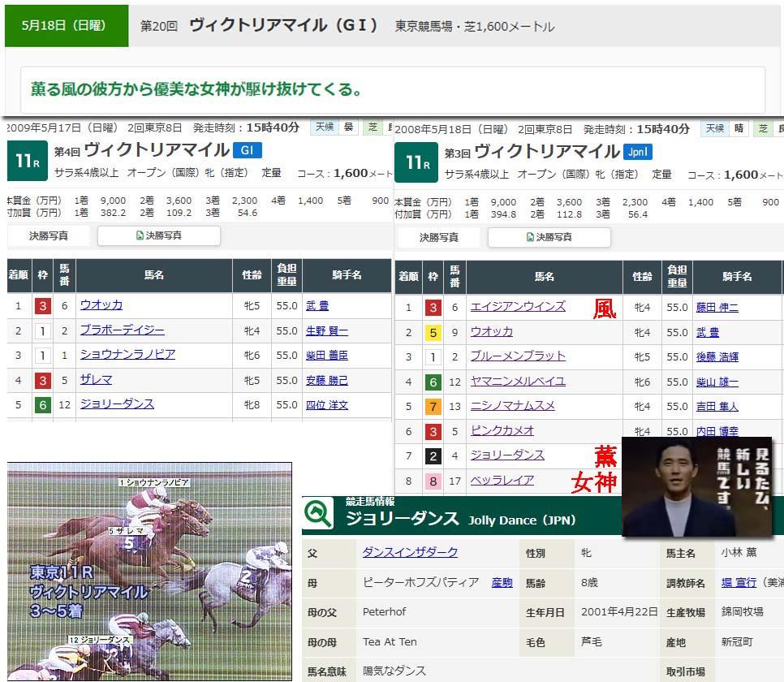The width and height of the screenshot is (784, 682).
Task: Open trainer 堀 宣行 link
Action: [739, 582]
